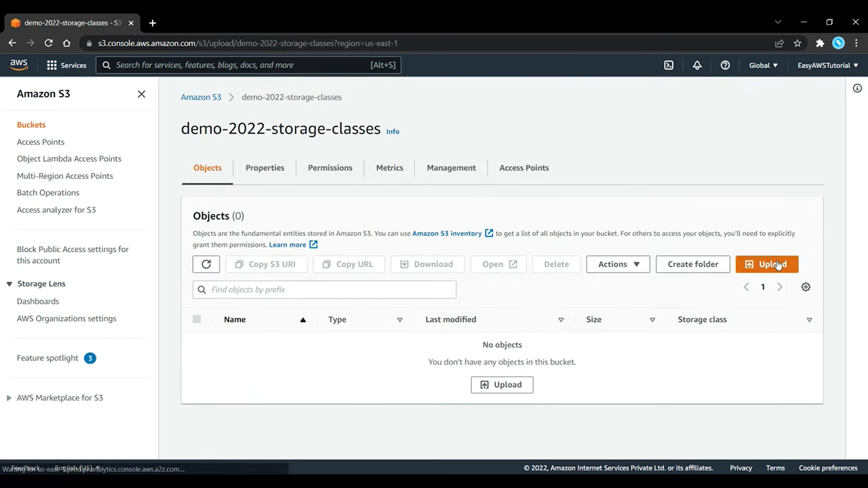Open Batch Operations in sidebar

tap(48, 193)
